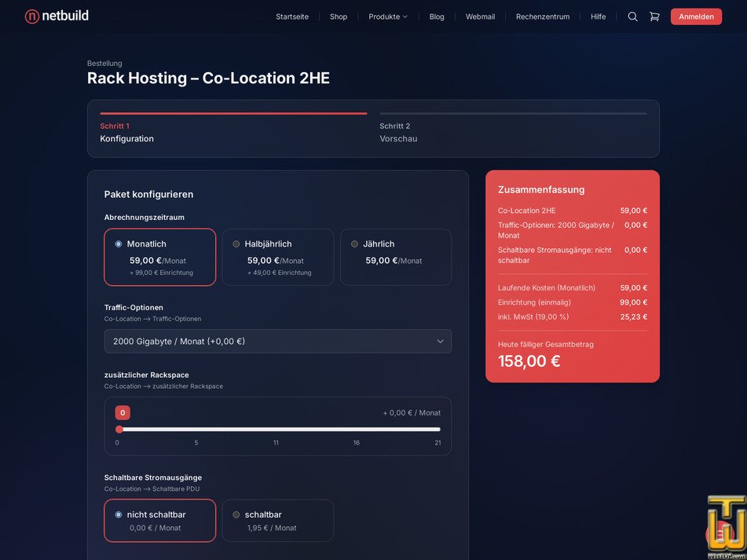Screen dimensions: 747x560
Task: Click the Rackspace slider value badge 0
Action: point(123,413)
